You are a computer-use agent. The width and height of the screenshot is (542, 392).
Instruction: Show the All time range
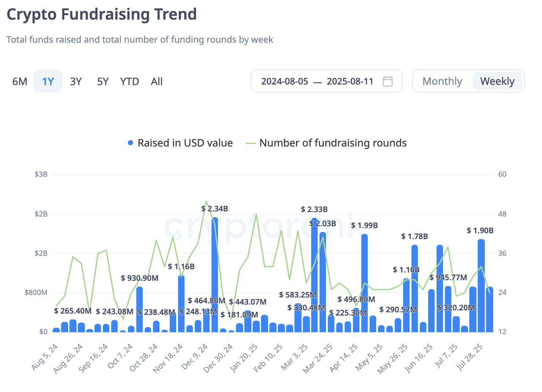click(x=157, y=81)
